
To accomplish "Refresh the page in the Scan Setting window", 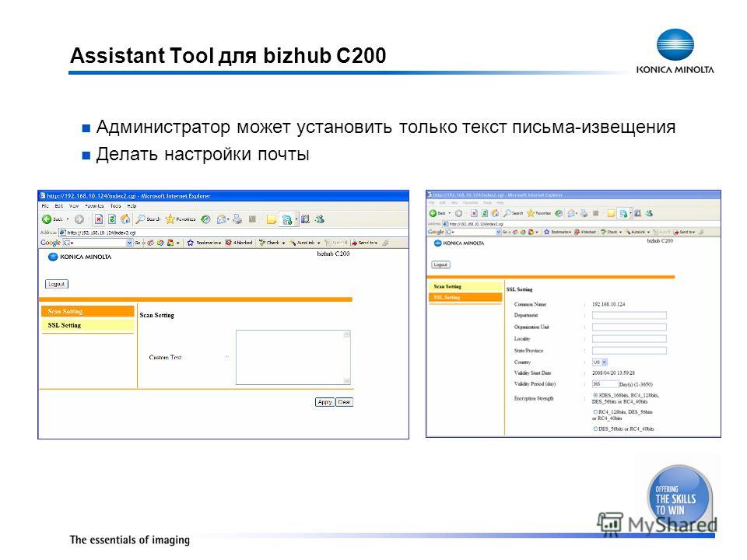I will [112, 219].
